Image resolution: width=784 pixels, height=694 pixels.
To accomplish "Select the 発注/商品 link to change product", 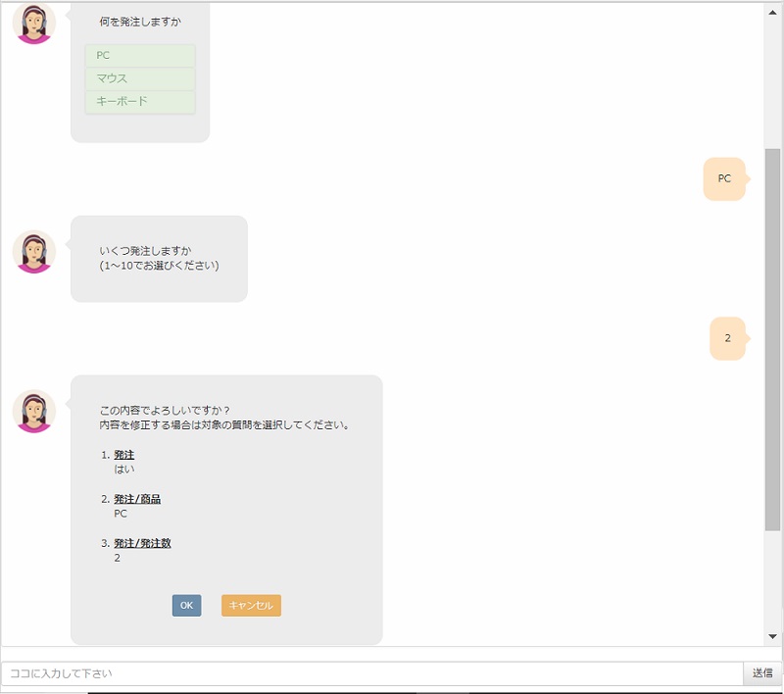I will tap(137, 498).
